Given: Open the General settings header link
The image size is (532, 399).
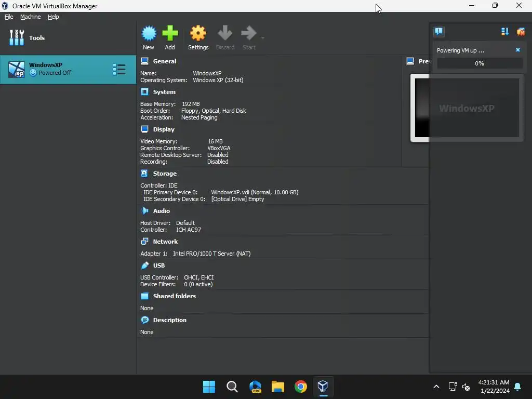Looking at the screenshot, I should (x=165, y=61).
